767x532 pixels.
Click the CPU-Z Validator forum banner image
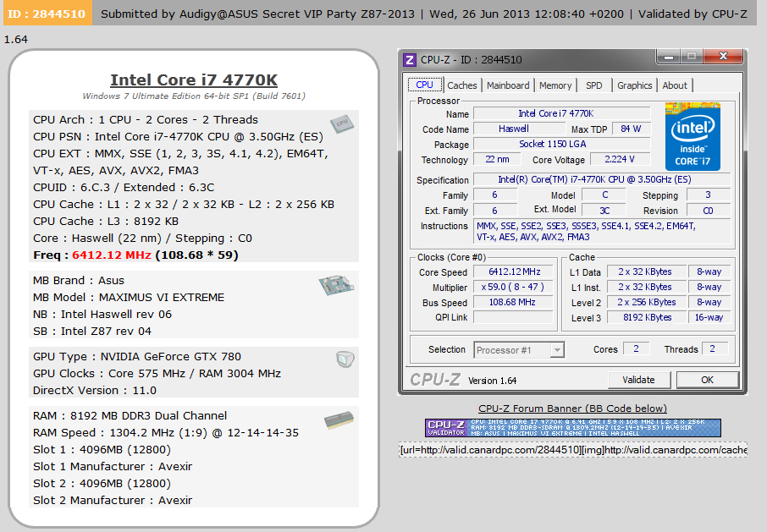573,428
